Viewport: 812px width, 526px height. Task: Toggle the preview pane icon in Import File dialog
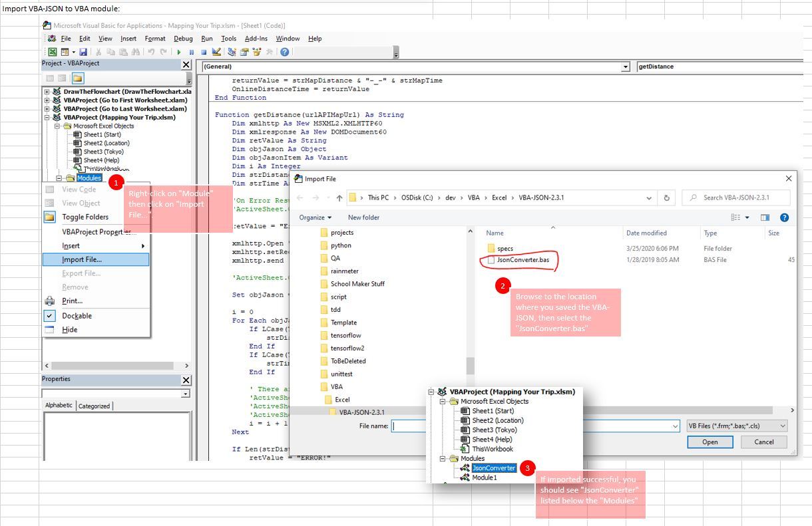point(765,217)
